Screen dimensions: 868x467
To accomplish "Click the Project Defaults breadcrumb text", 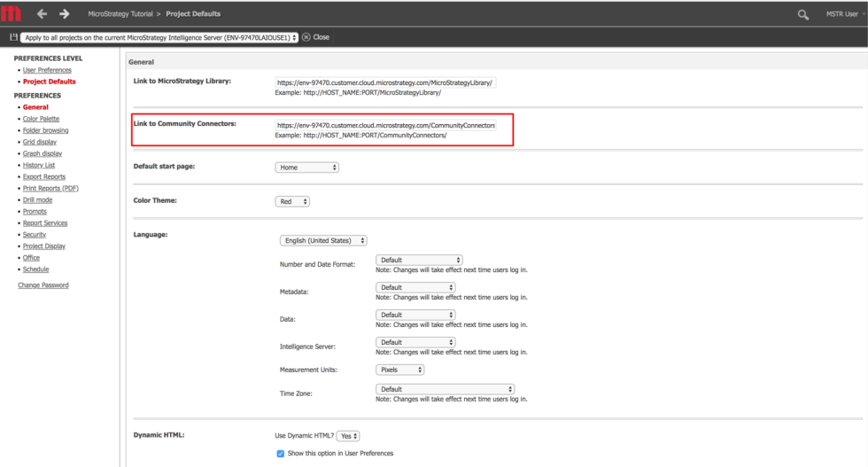I will (193, 14).
